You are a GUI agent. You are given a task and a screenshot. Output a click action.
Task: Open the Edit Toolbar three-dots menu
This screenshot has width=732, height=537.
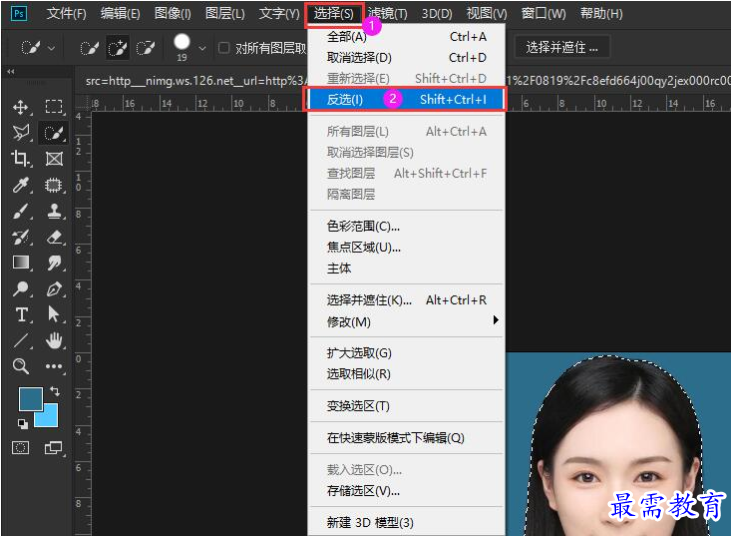click(54, 366)
